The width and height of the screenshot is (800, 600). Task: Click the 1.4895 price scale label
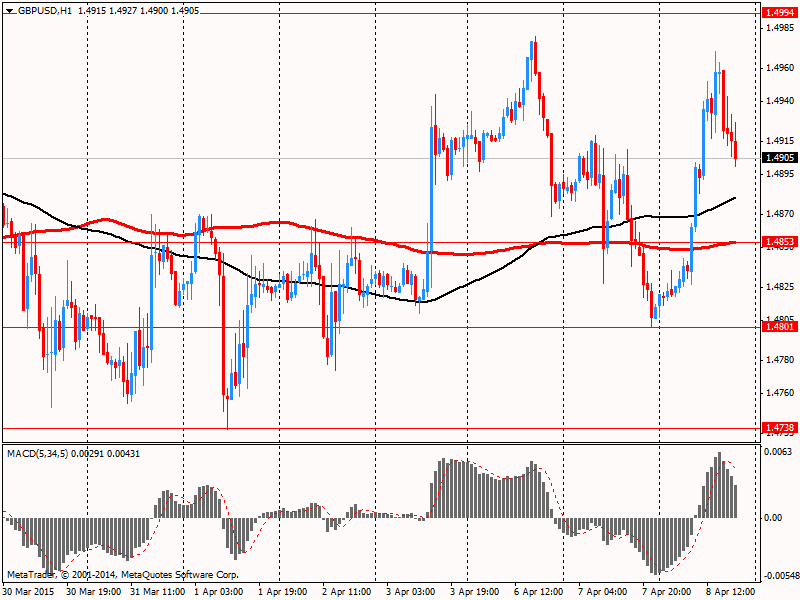781,174
